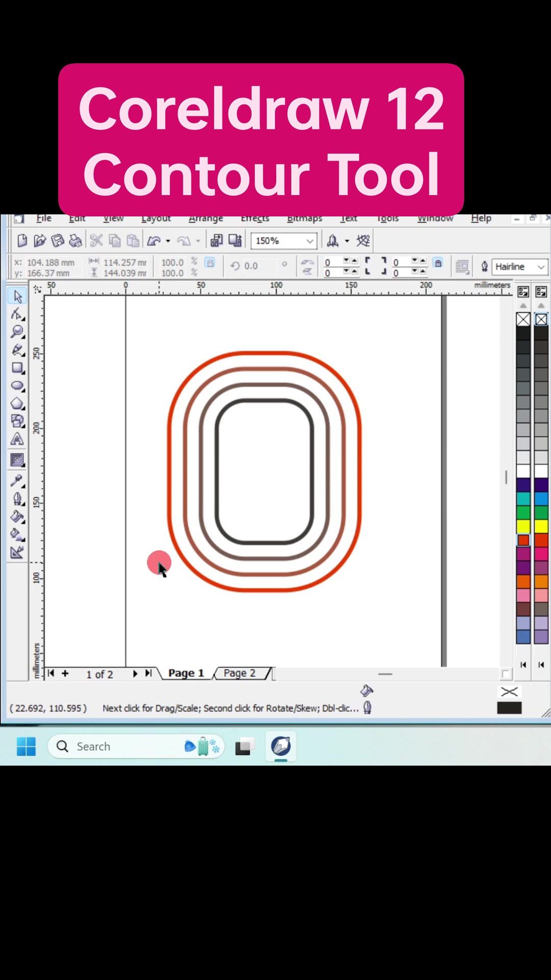This screenshot has height=980, width=551.
Task: Click the Save icon
Action: coord(58,240)
